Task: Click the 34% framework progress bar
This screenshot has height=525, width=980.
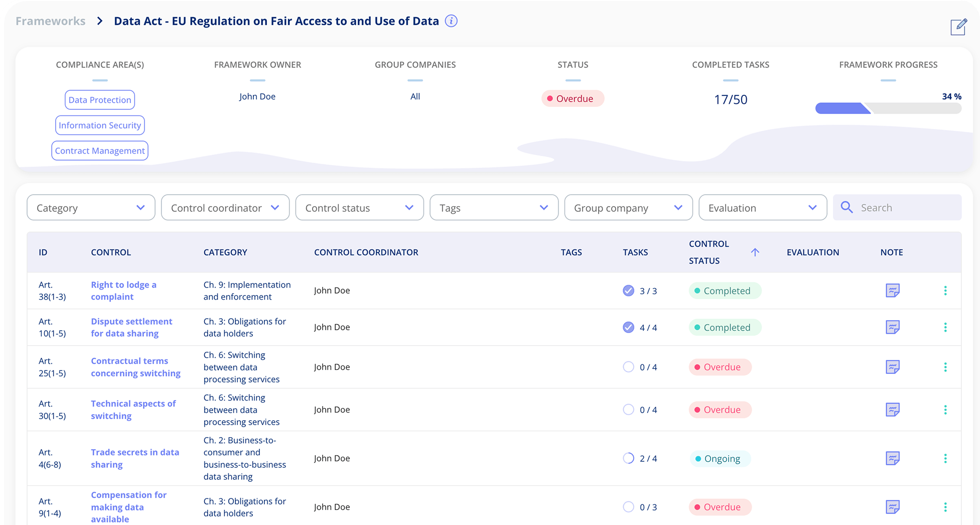Action: pyautogui.click(x=888, y=108)
